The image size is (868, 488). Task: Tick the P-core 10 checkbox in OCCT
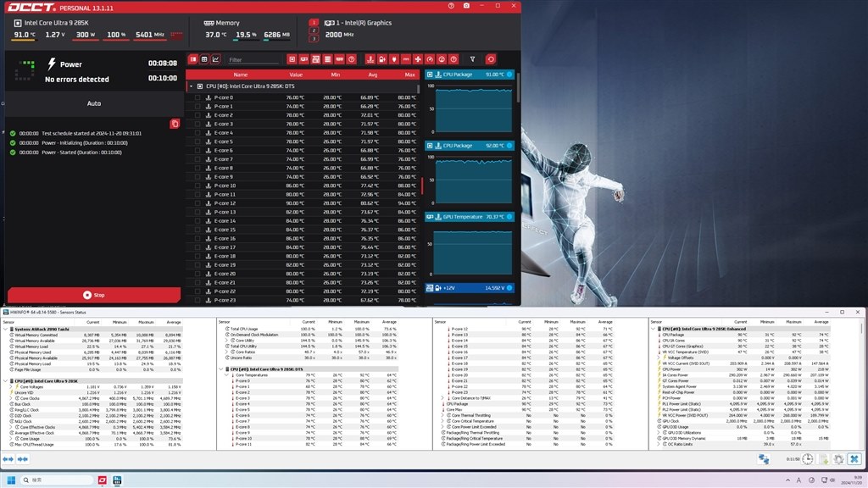click(x=198, y=186)
